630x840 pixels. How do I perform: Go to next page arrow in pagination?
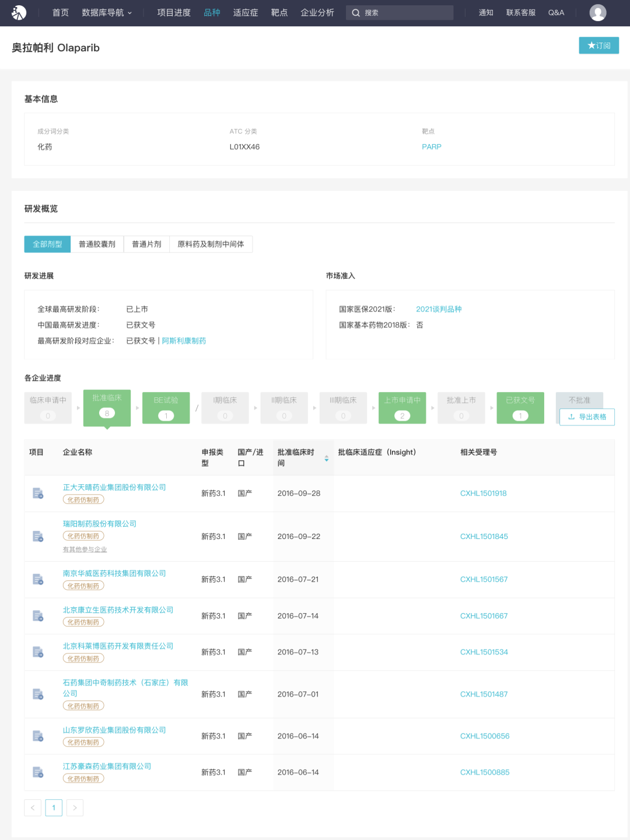point(75,808)
